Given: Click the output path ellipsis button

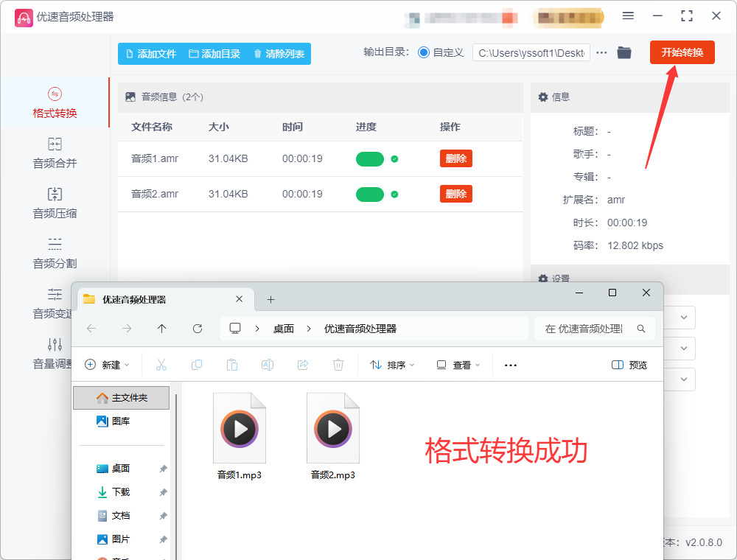Looking at the screenshot, I should pyautogui.click(x=601, y=52).
